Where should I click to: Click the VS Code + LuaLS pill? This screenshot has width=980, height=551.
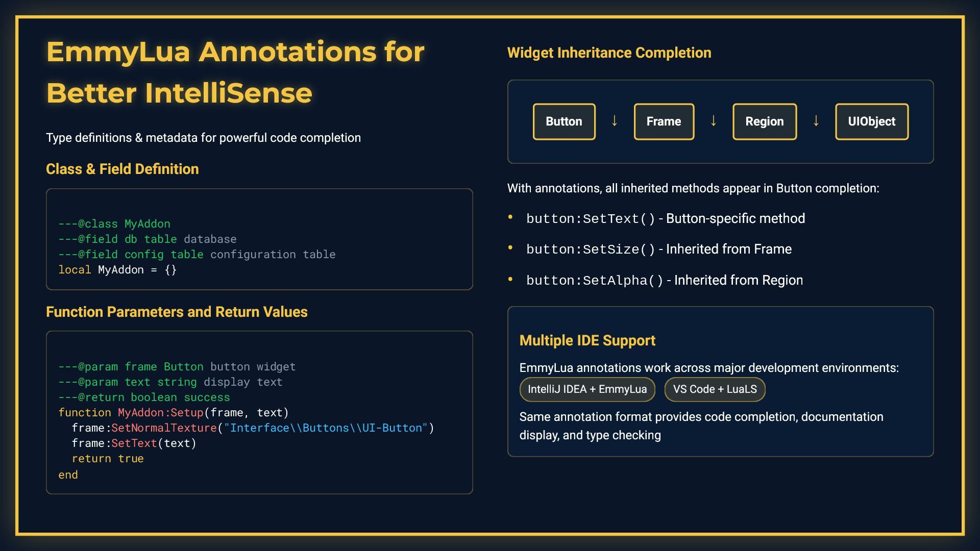coord(714,389)
